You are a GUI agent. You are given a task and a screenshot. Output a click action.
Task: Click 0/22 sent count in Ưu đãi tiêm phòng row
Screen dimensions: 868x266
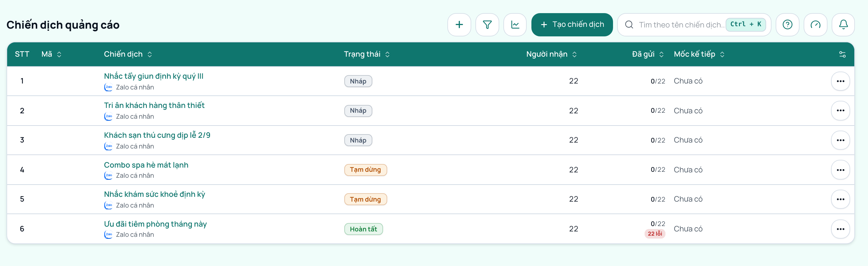click(x=658, y=224)
